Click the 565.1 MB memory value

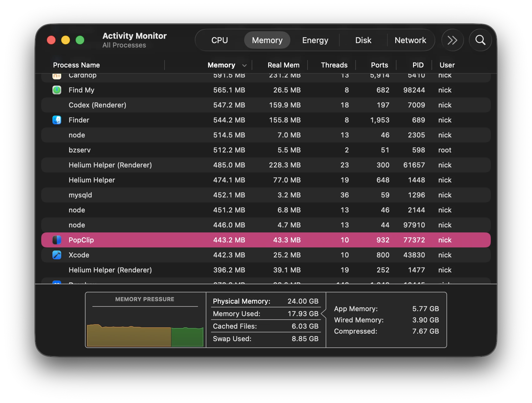pos(229,90)
